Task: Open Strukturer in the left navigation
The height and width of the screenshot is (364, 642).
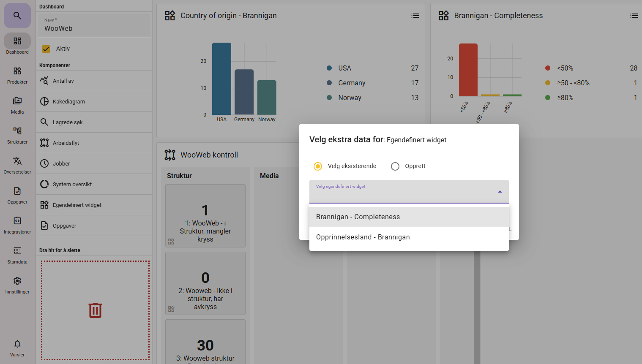Action: 17,135
